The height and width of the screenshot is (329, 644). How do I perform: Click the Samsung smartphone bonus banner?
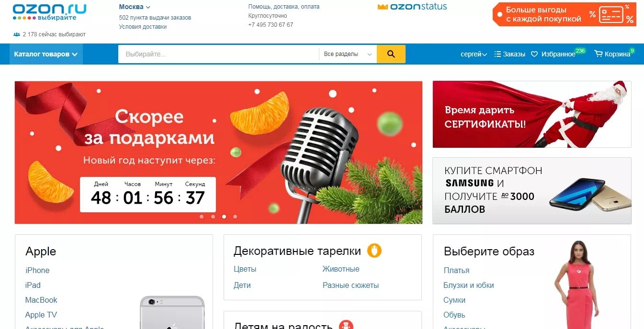click(532, 191)
